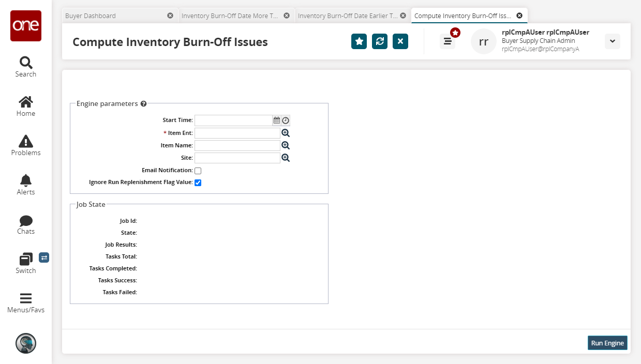Uncheck Ignore Run Replenishment Flag Value

pos(198,183)
